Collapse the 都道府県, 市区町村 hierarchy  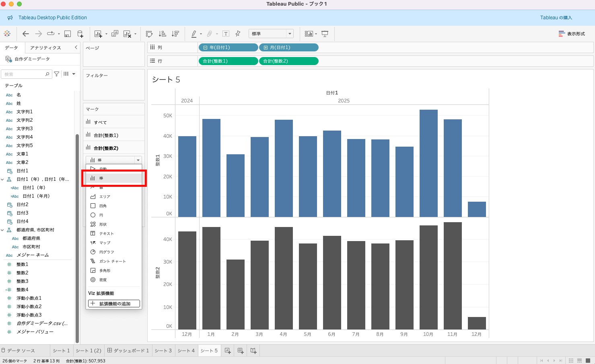click(3, 230)
